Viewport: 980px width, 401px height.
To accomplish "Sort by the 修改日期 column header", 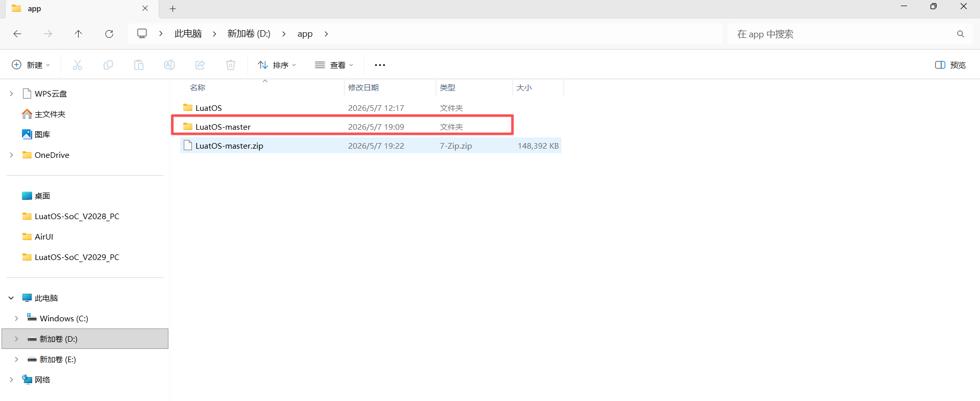I will point(363,87).
